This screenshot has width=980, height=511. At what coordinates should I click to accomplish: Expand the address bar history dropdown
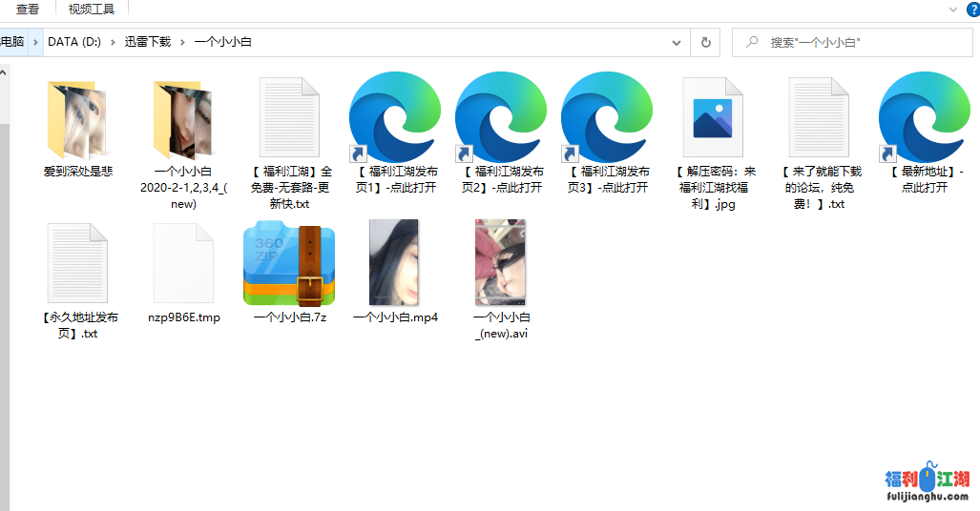tap(677, 42)
